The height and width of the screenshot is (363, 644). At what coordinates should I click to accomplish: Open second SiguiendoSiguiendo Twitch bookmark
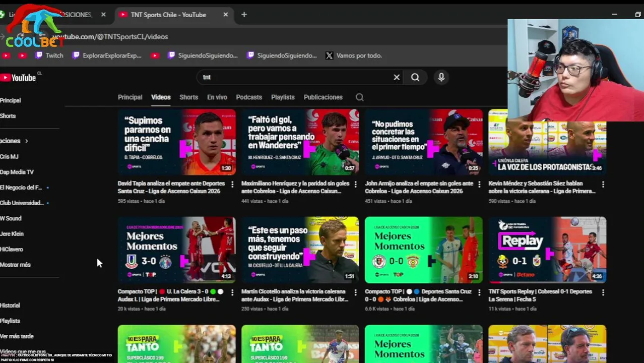282,55
